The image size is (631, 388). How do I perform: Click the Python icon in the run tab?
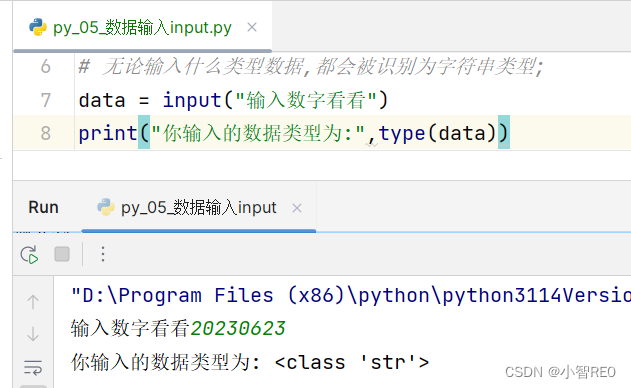pyautogui.click(x=106, y=207)
